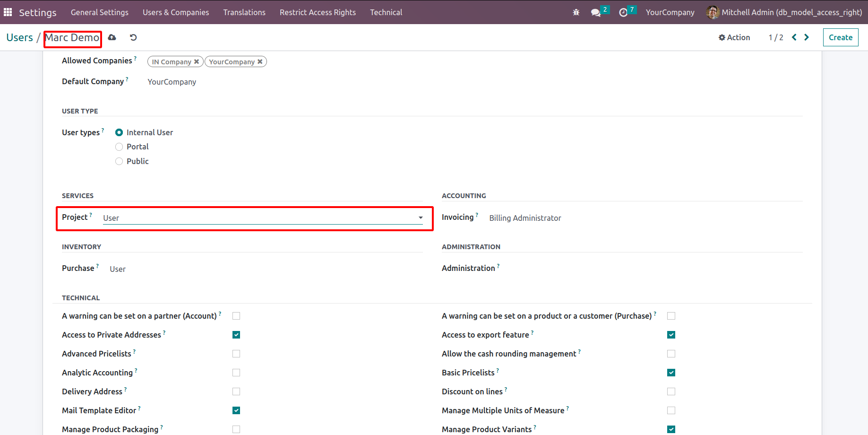Select the Public user type

coord(119,161)
